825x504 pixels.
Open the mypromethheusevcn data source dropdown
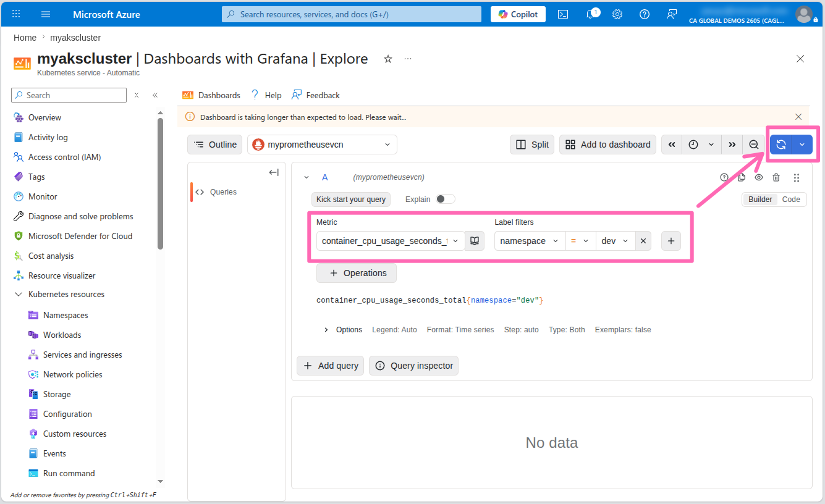tap(322, 145)
